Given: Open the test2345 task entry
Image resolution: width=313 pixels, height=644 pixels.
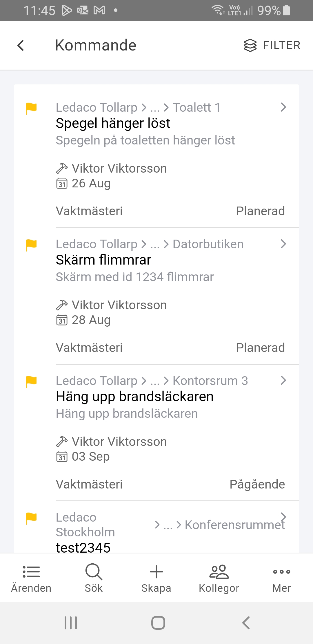Looking at the screenshot, I should 83,547.
